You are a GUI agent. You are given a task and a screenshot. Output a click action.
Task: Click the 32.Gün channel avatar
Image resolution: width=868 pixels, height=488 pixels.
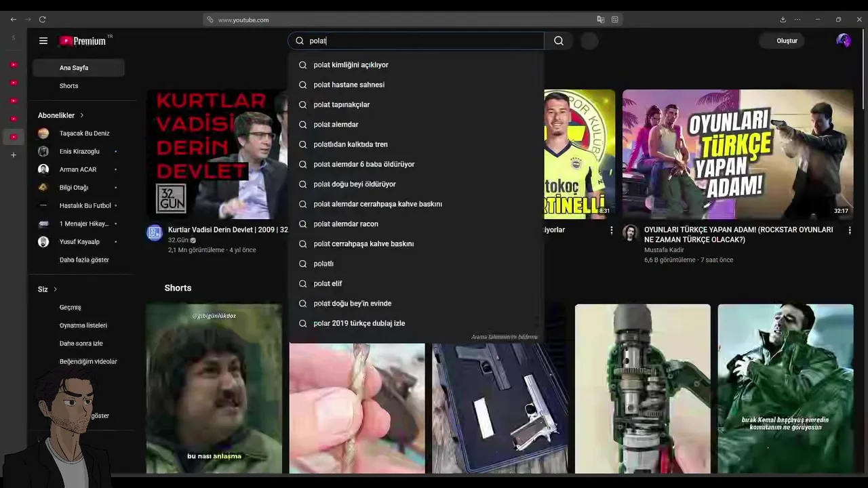pyautogui.click(x=155, y=233)
